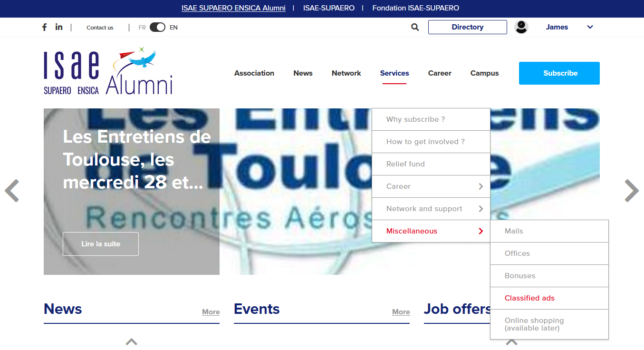
Task: Open the Services navigation menu
Action: click(x=394, y=73)
